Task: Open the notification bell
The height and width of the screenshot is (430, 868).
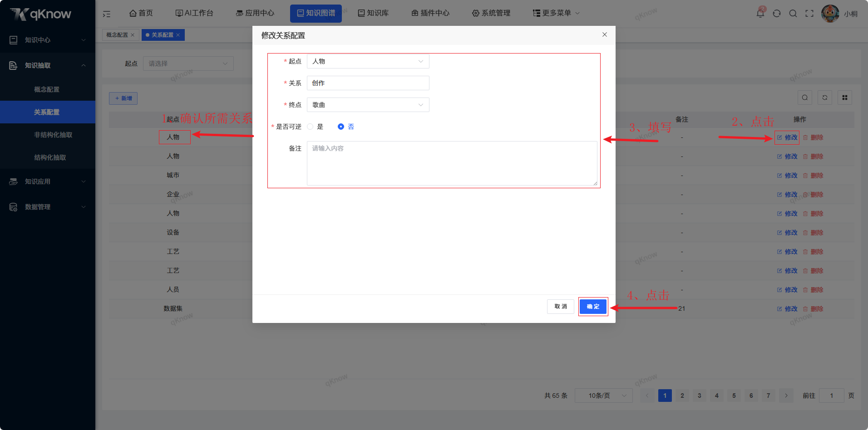Action: (x=760, y=13)
